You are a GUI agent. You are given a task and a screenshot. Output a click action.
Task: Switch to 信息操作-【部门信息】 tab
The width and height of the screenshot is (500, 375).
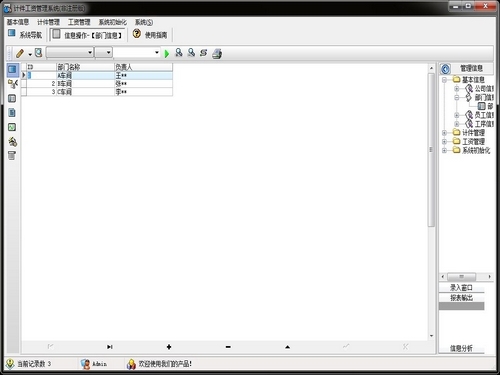tap(87, 35)
